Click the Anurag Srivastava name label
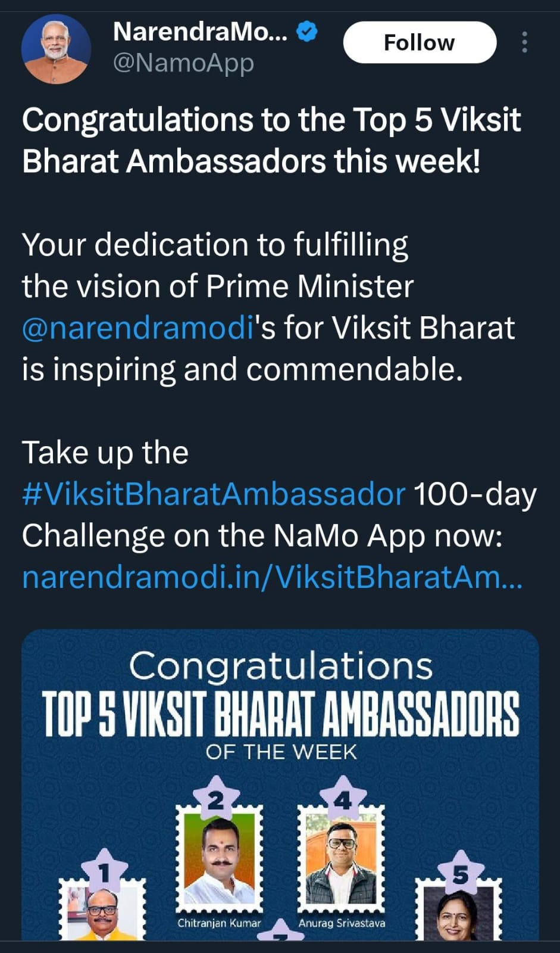Image resolution: width=560 pixels, height=953 pixels. [x=342, y=923]
